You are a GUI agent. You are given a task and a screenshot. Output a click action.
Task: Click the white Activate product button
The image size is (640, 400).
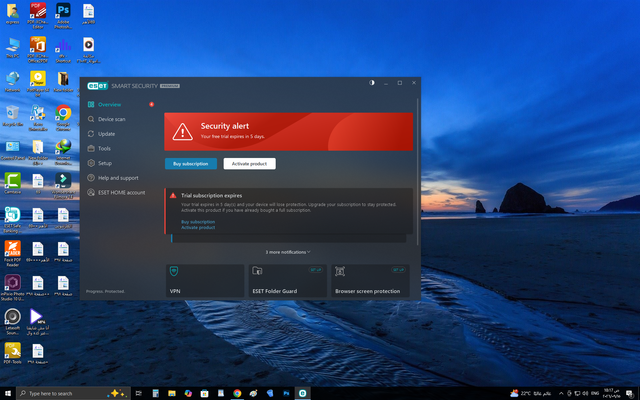pos(249,164)
